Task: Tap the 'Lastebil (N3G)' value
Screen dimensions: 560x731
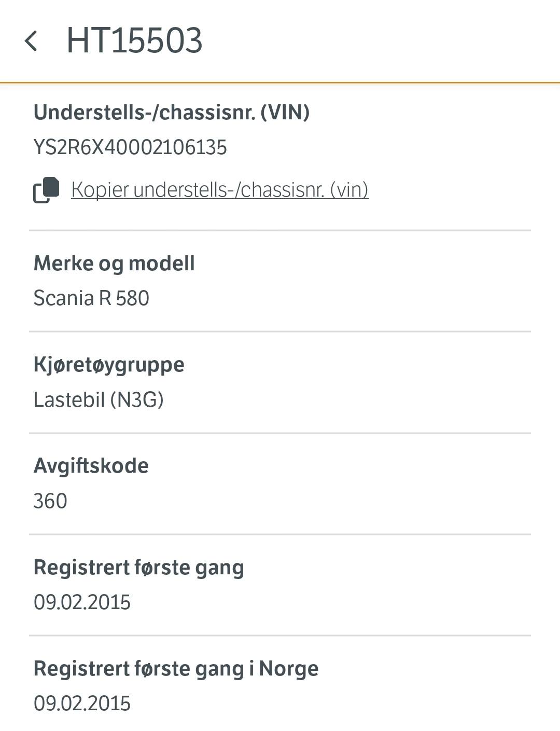Action: (99, 399)
